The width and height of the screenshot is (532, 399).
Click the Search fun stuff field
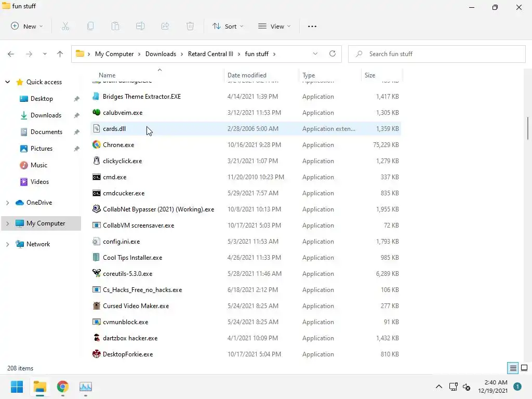(x=437, y=54)
